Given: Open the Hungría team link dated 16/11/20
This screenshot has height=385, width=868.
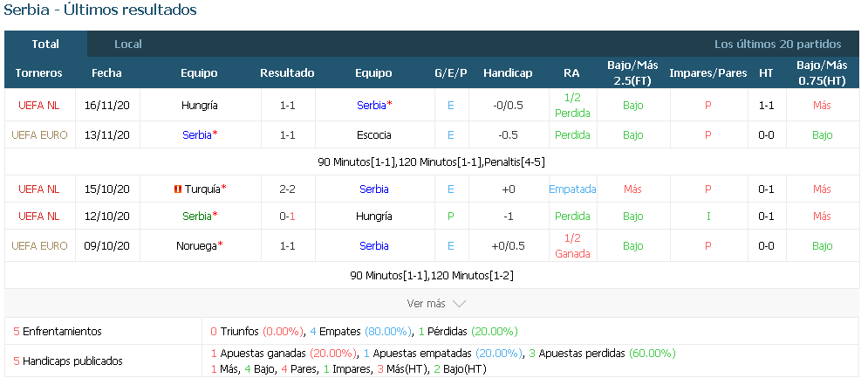Looking at the screenshot, I should (x=199, y=106).
